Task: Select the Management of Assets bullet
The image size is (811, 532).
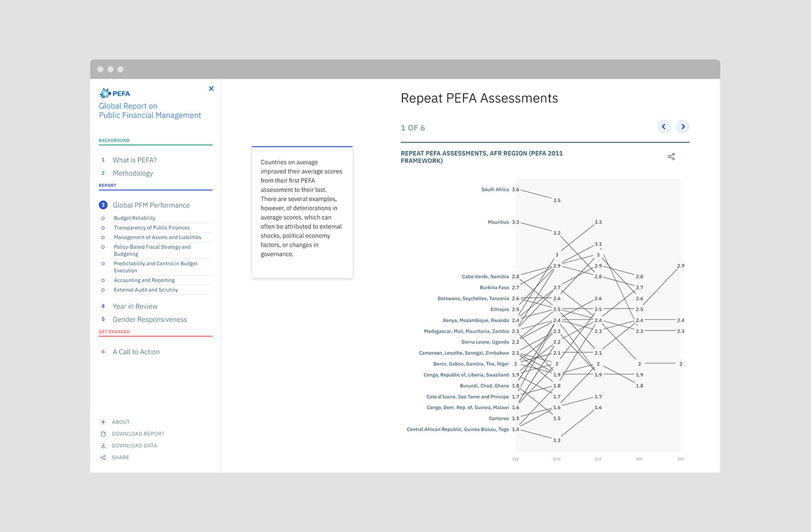Action: (103, 237)
